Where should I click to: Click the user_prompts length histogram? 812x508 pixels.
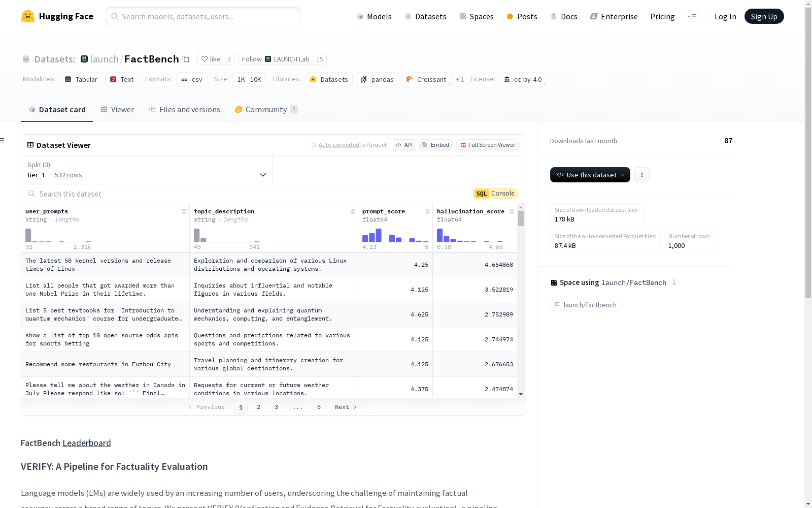(x=58, y=235)
